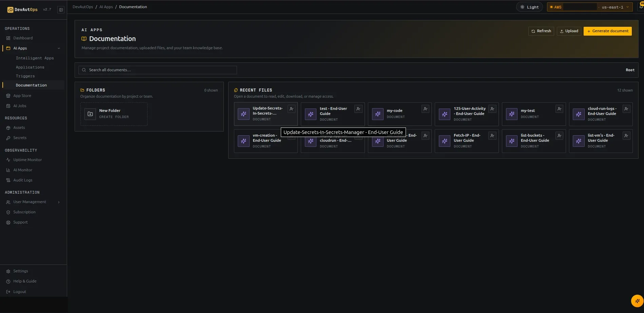Open Assets in the sidebar

pos(19,128)
